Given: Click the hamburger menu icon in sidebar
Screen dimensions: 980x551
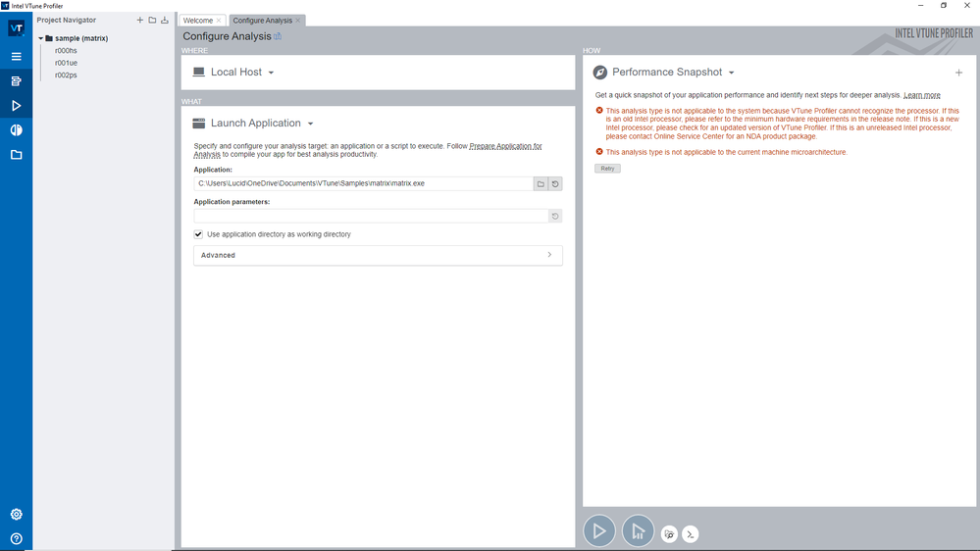Looking at the screenshot, I should pos(16,57).
